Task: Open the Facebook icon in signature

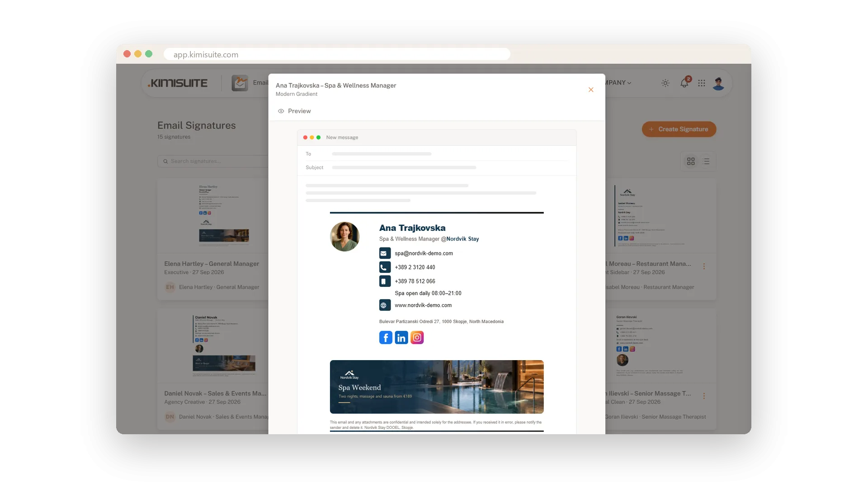Action: pyautogui.click(x=386, y=338)
